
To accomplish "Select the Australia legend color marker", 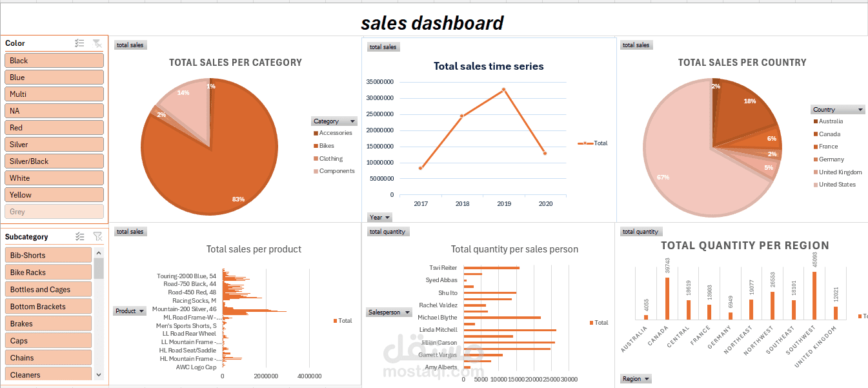I will pyautogui.click(x=816, y=121).
